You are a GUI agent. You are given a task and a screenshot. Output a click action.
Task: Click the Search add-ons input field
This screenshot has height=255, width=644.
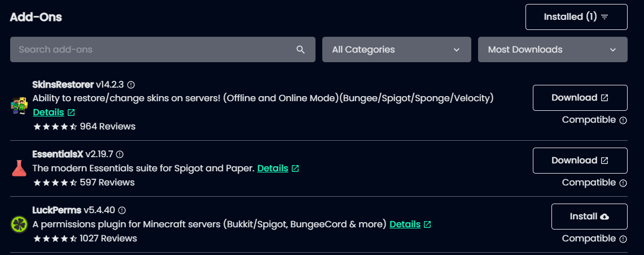point(163,49)
